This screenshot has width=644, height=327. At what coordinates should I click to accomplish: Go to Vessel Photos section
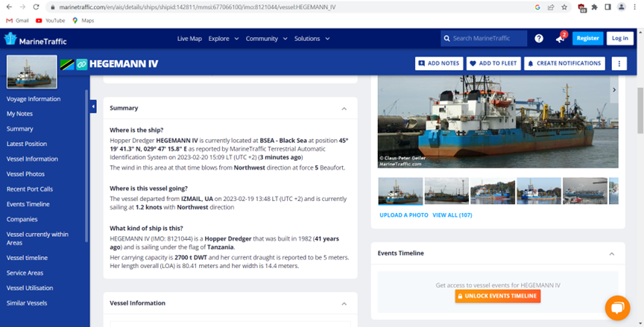click(25, 174)
